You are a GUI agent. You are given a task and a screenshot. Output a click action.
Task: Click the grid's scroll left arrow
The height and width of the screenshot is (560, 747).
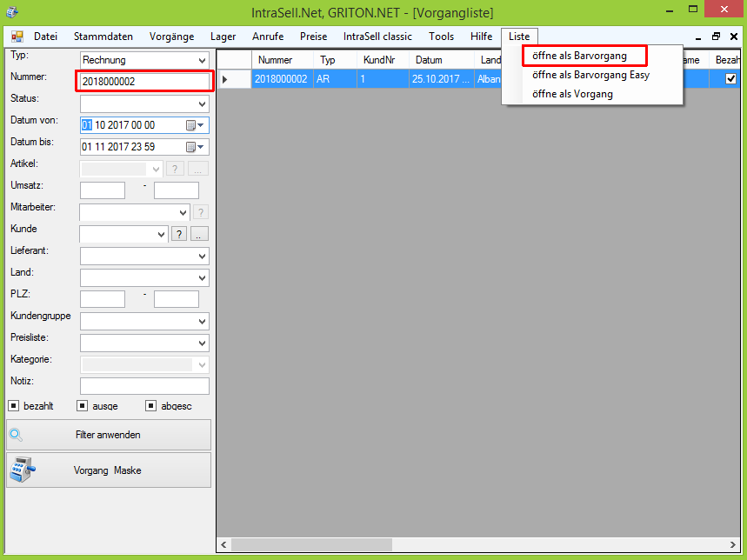[223, 544]
